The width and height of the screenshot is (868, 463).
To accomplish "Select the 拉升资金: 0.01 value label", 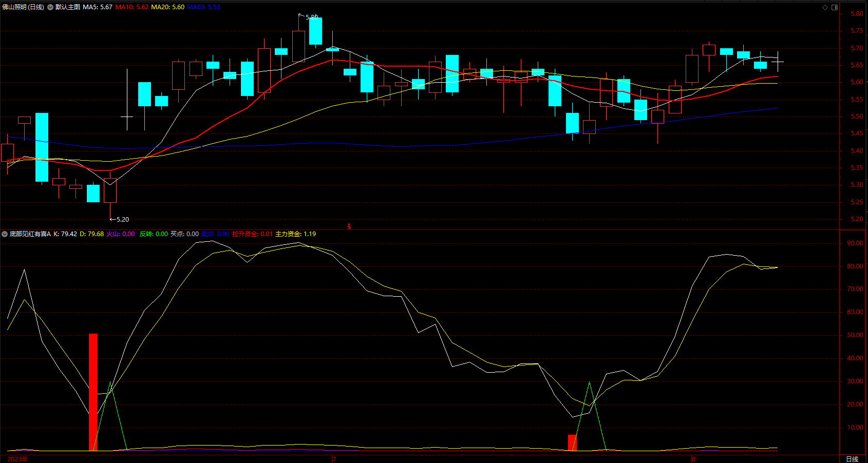I will (x=252, y=234).
